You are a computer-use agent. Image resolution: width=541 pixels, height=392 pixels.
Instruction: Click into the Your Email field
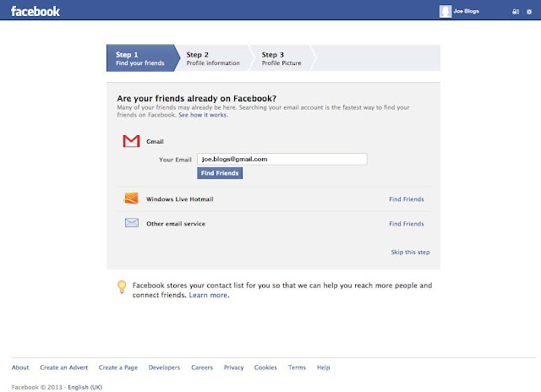point(281,159)
